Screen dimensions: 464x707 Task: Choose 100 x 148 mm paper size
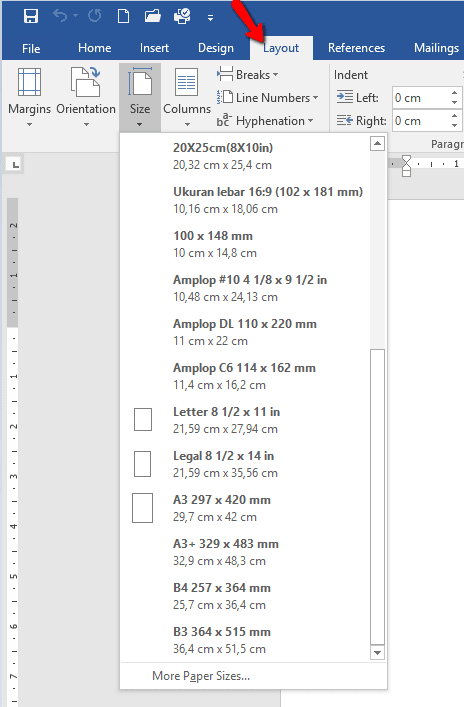click(245, 244)
